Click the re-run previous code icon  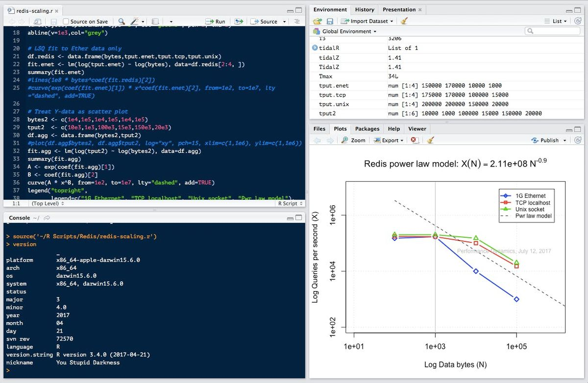click(x=239, y=22)
